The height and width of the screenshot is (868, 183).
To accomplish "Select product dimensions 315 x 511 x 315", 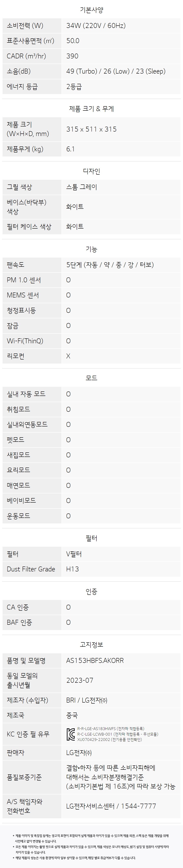I will click(x=91, y=129).
